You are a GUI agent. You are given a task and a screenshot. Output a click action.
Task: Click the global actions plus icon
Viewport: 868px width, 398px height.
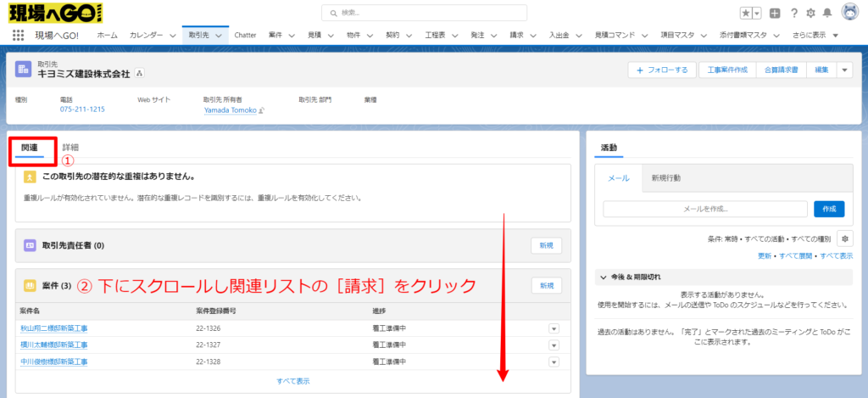point(775,14)
